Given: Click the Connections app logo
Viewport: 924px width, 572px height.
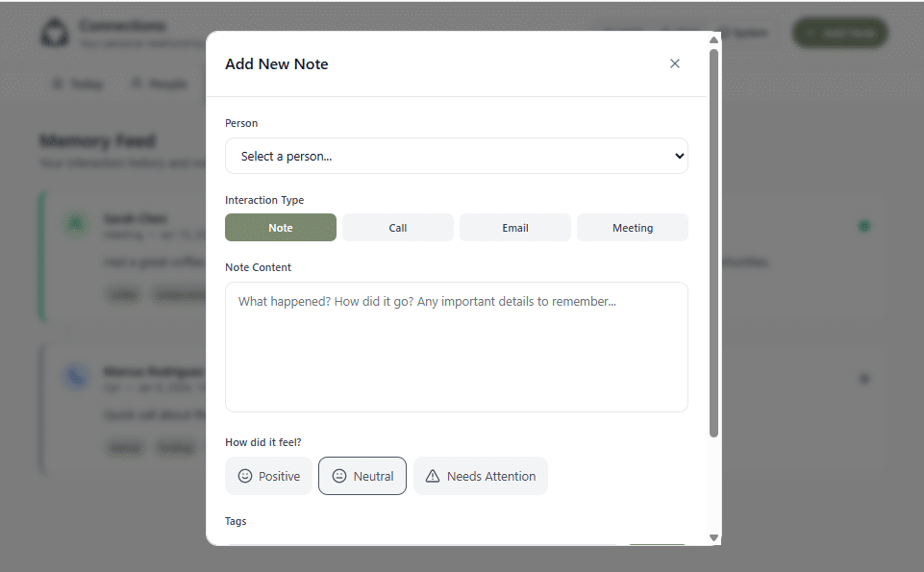Looking at the screenshot, I should pyautogui.click(x=55, y=33).
